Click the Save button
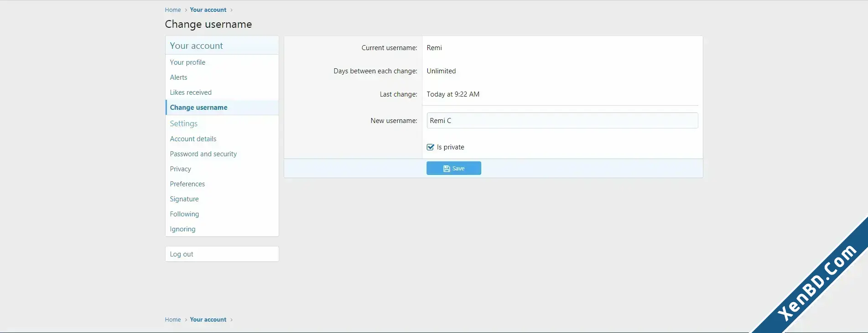This screenshot has width=868, height=333. (x=453, y=168)
